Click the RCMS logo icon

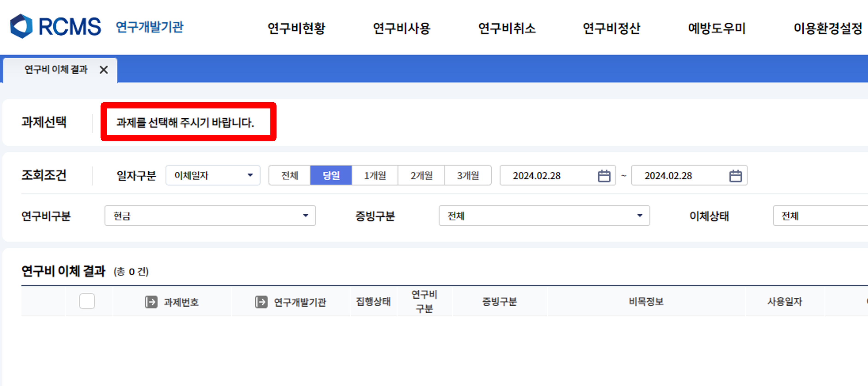coord(22,26)
